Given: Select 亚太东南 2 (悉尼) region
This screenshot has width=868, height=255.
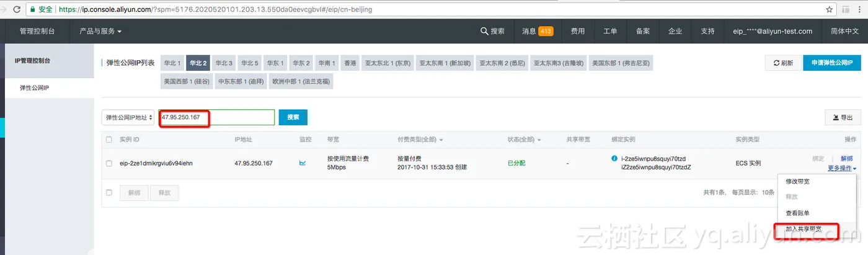Looking at the screenshot, I should point(503,63).
